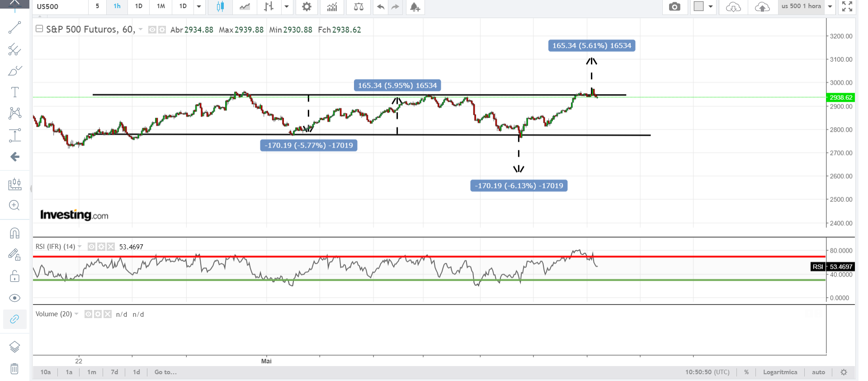Open settings gear in bottom right corner

(x=844, y=372)
